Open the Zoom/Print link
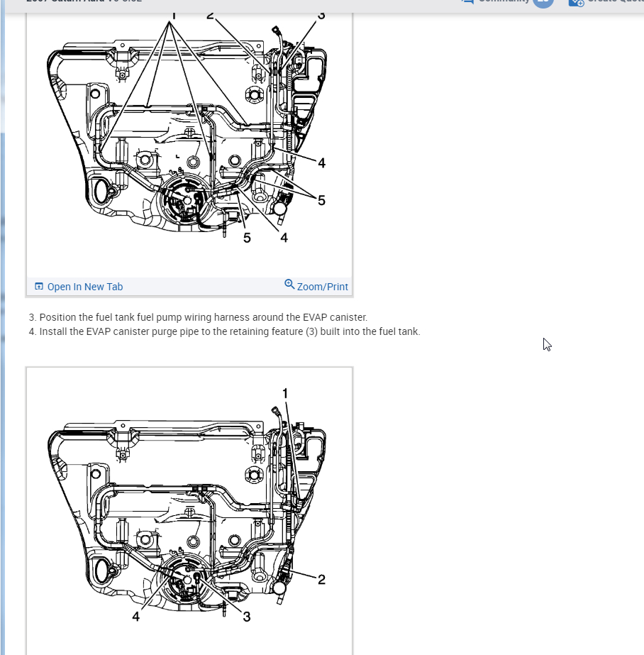Screen dimensions: 644x655 [316, 286]
